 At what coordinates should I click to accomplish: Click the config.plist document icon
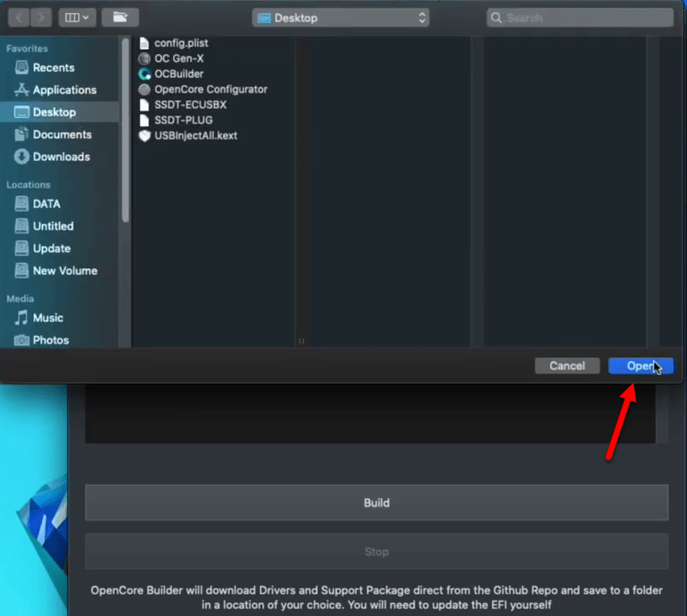pos(144,43)
